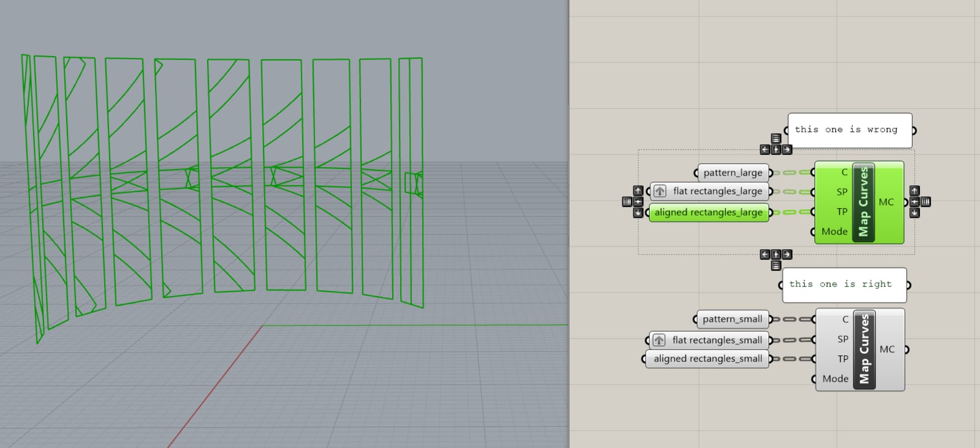Select the aligned rectangles_small parameter
The height and width of the screenshot is (448, 980).
707,359
